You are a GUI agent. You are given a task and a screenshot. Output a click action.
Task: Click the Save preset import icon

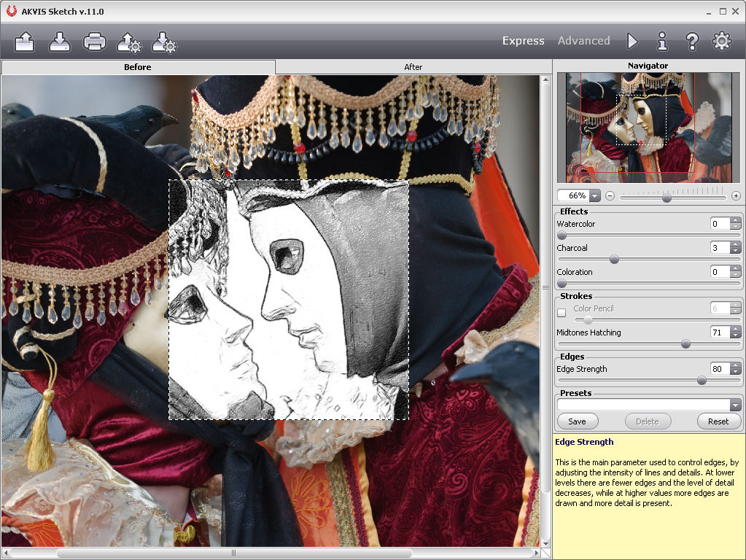[164, 42]
